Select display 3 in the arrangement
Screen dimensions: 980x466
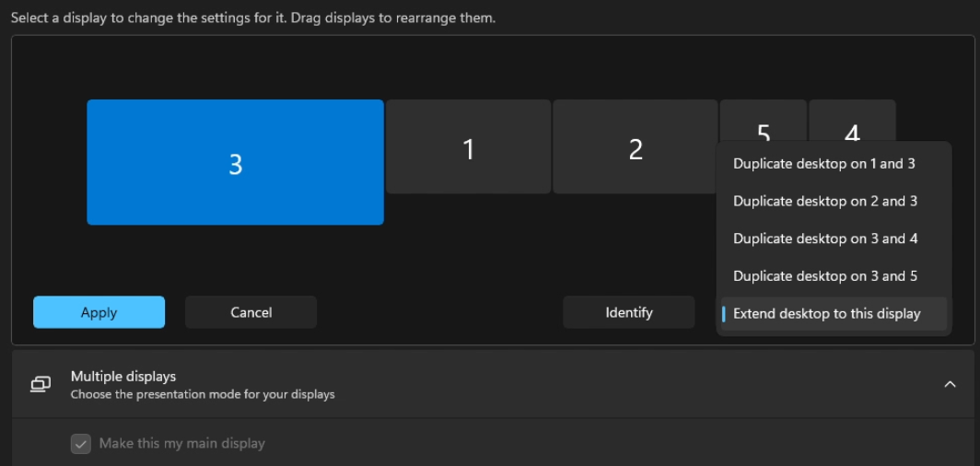[235, 162]
